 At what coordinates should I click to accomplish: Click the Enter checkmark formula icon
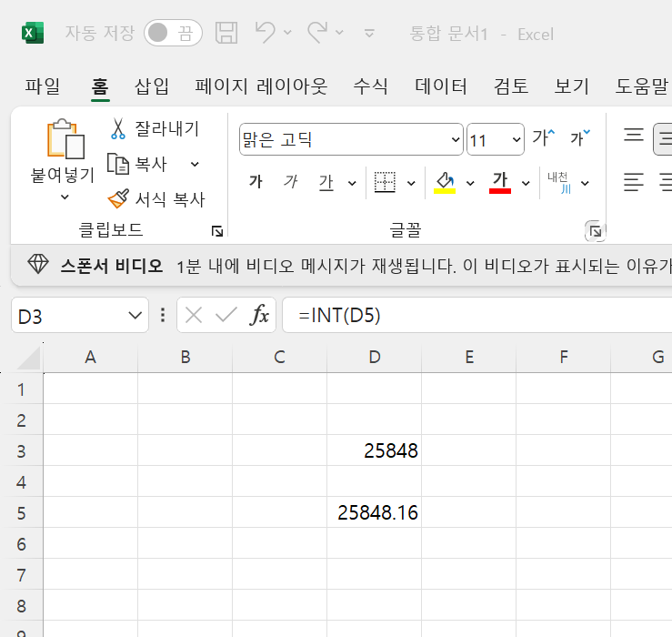tap(226, 316)
